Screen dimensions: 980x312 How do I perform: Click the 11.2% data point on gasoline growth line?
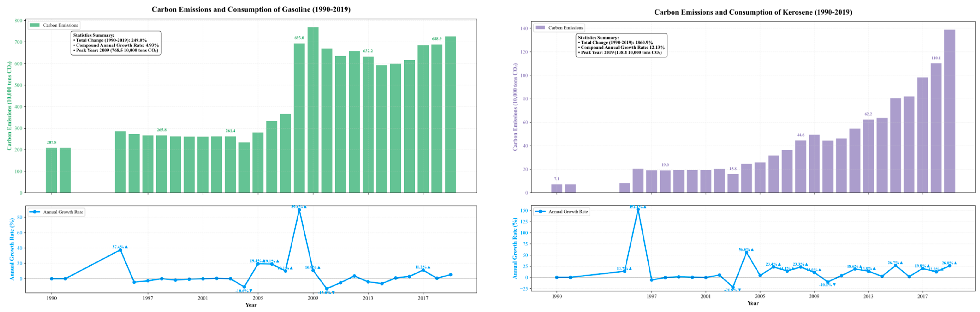pos(423,270)
